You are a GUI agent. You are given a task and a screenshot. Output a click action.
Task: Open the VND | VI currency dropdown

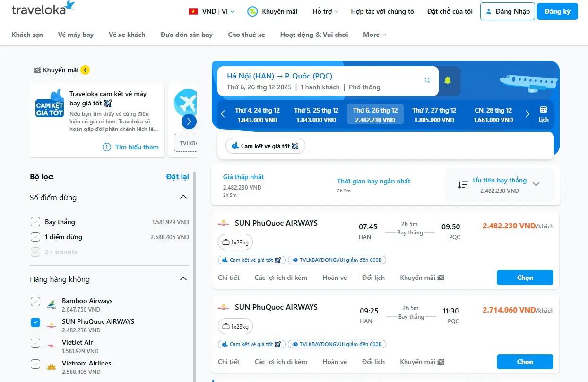(x=212, y=11)
